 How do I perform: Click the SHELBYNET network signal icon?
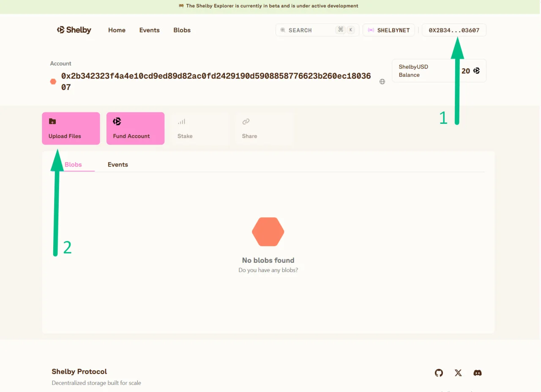point(371,30)
